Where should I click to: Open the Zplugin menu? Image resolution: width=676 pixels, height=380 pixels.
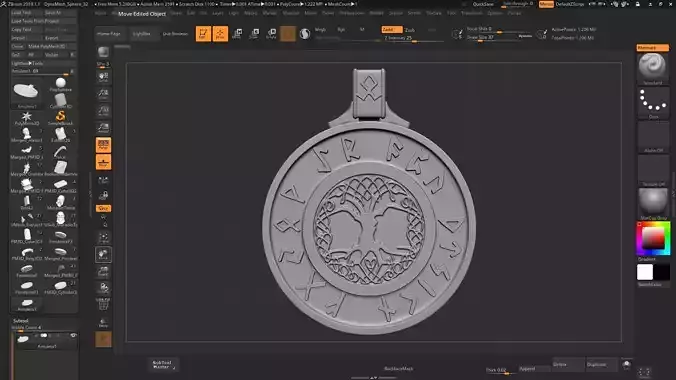[x=495, y=13]
